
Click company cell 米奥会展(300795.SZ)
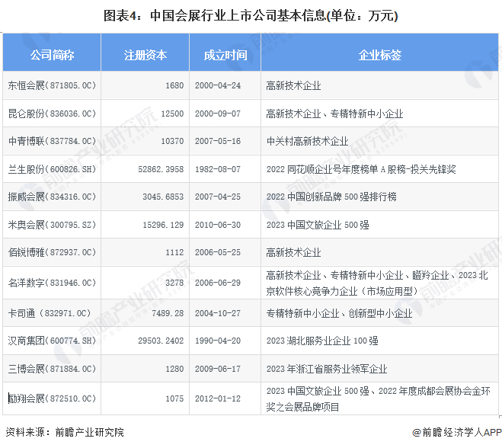[x=52, y=225]
